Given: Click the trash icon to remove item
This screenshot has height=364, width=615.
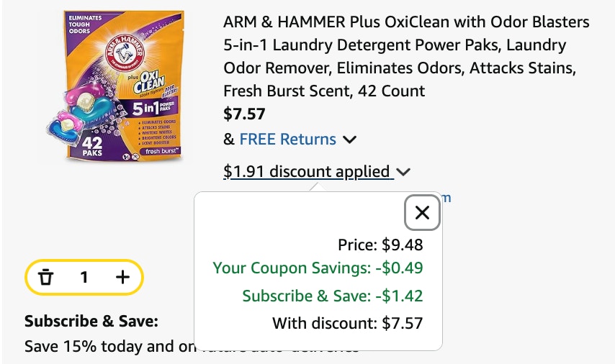Looking at the screenshot, I should tap(45, 277).
